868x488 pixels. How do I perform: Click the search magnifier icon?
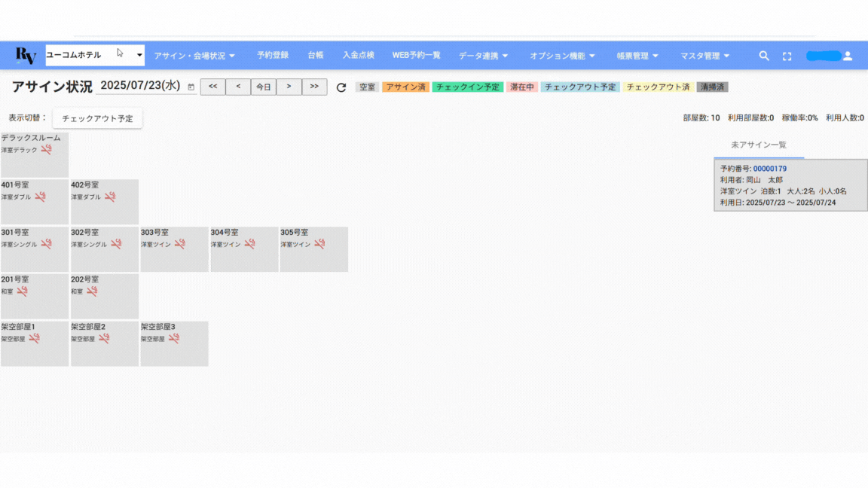pos(764,56)
